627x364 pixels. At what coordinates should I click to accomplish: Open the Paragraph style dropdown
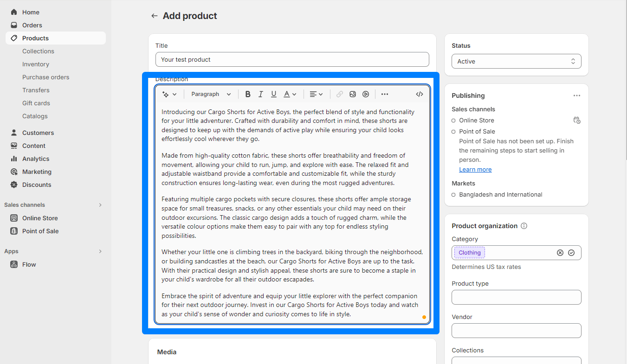coord(211,94)
